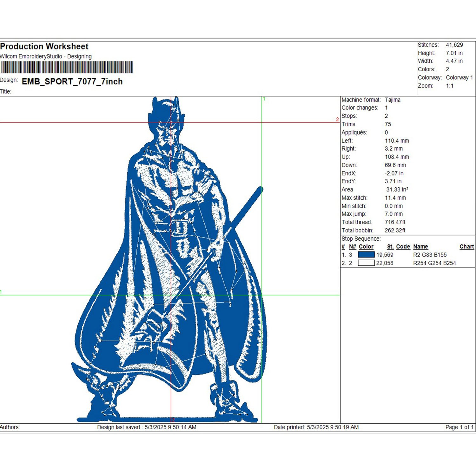Viewport: 476px width, 474px height.
Task: Click the height value "7.01 in"
Action: pyautogui.click(x=454, y=53)
